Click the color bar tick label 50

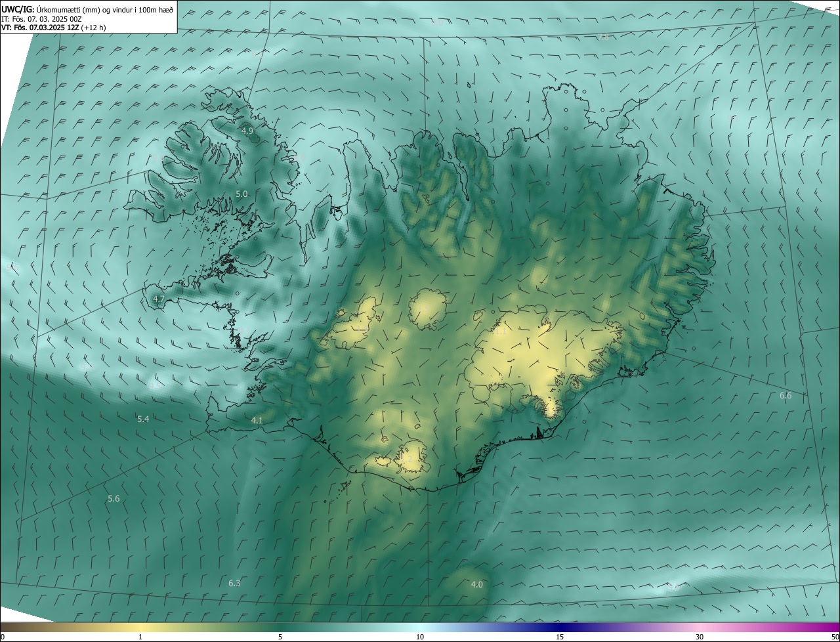835,637
